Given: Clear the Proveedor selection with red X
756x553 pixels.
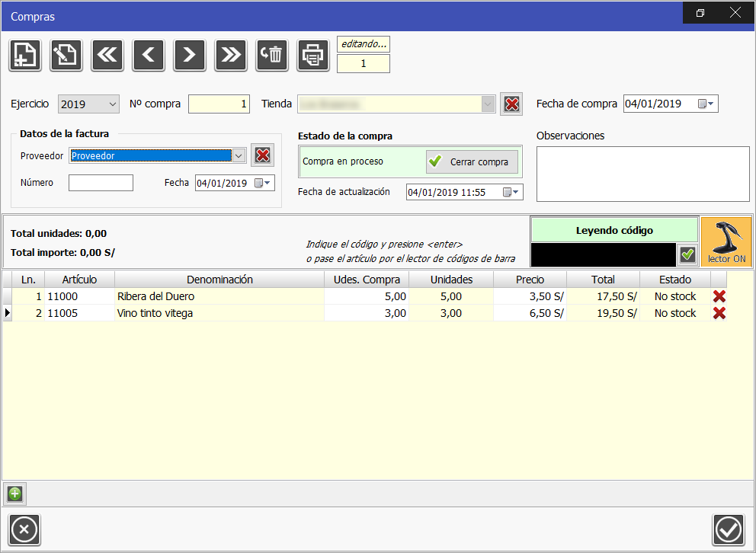Looking at the screenshot, I should point(262,155).
